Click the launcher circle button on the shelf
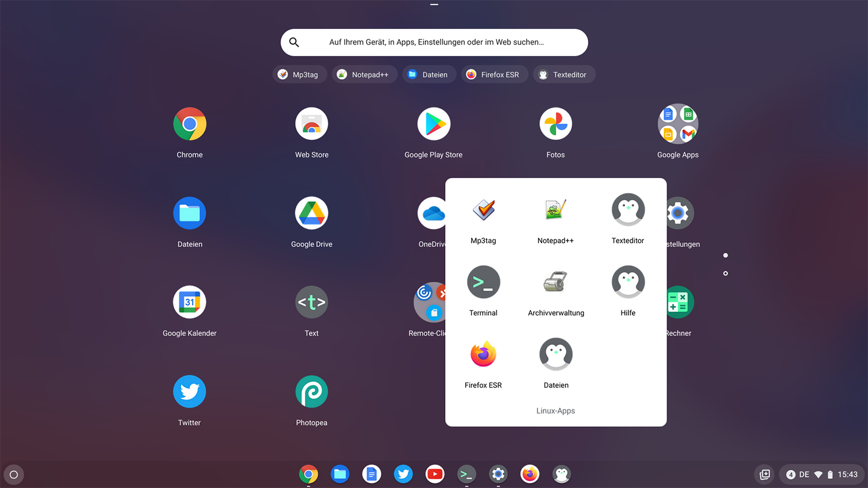The width and height of the screenshot is (868, 488). [x=14, y=475]
